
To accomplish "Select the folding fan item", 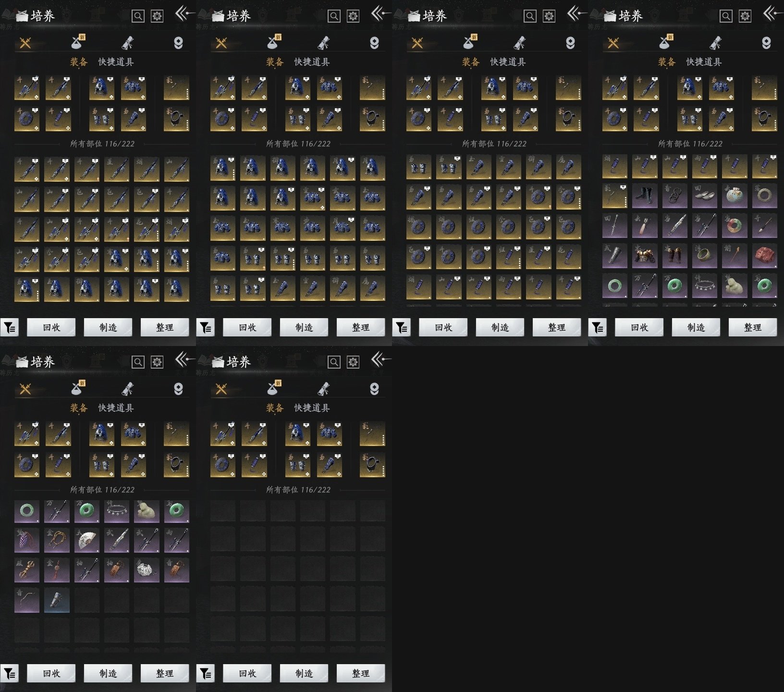I will click(x=86, y=541).
